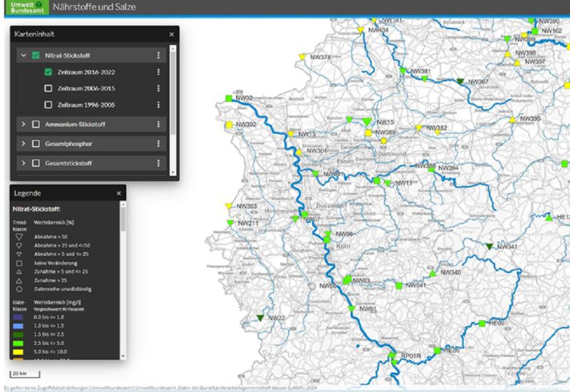Image resolution: width=570 pixels, height=392 pixels.
Task: Enable the Gesamtphosphor layer checkbox
Action: pyautogui.click(x=36, y=144)
